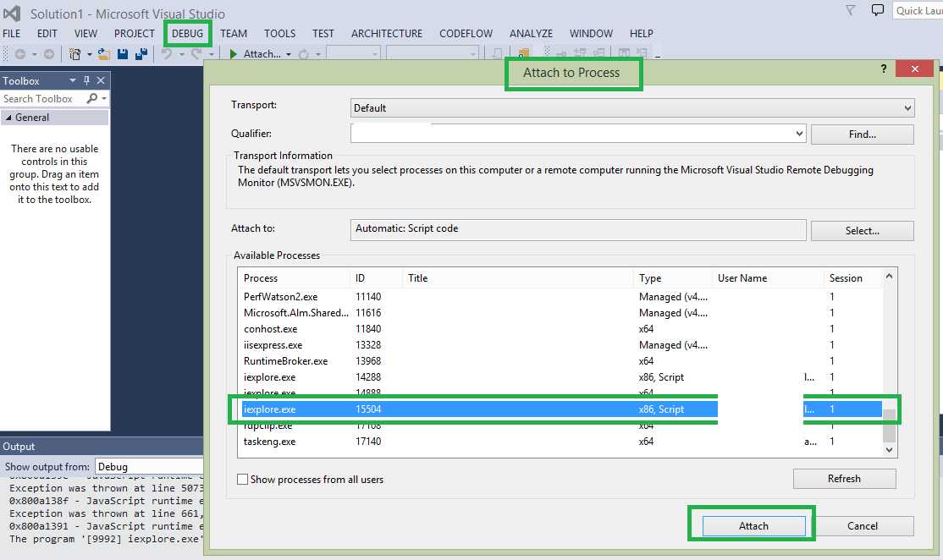Open the VIEW menu
This screenshot has width=943, height=560.
[85, 34]
